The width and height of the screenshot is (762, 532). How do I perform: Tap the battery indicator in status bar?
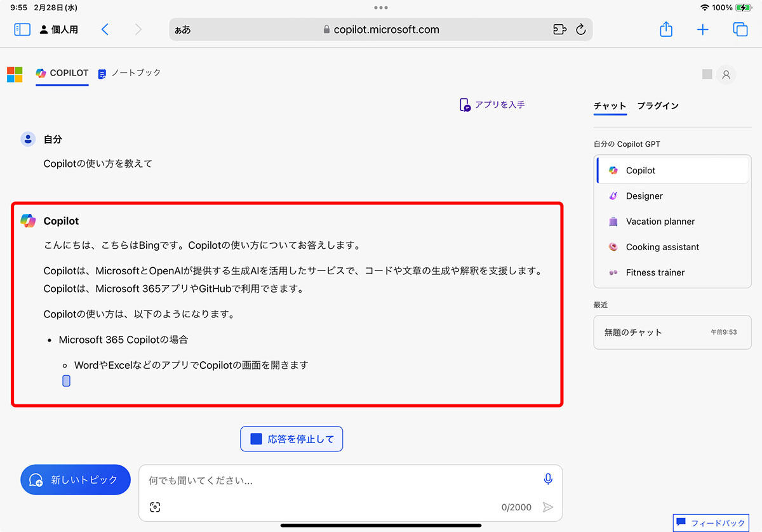[743, 8]
